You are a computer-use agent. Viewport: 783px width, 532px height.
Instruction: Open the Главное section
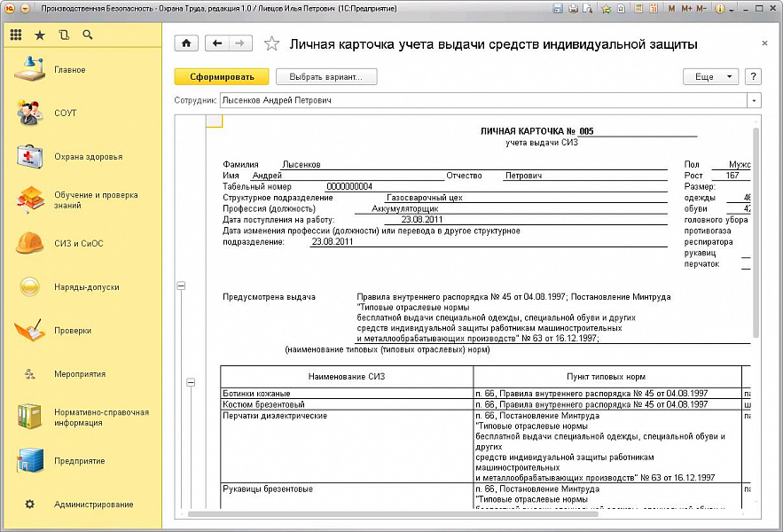pos(70,70)
